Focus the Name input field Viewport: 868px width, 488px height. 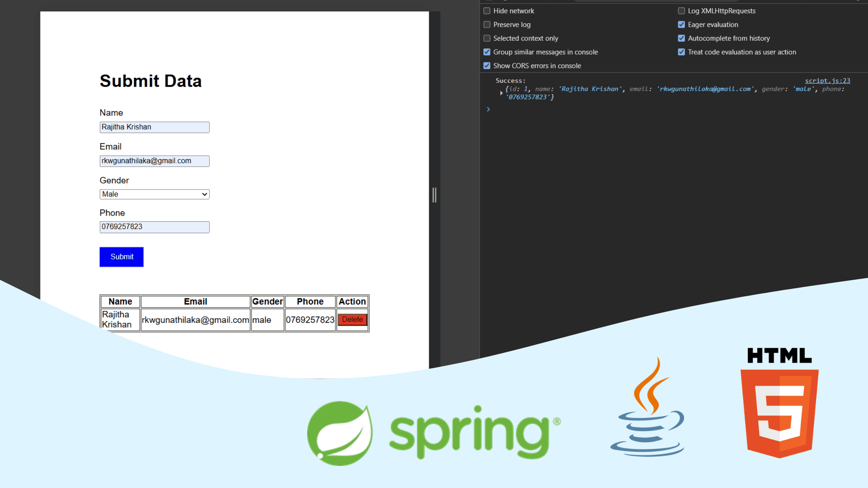155,127
